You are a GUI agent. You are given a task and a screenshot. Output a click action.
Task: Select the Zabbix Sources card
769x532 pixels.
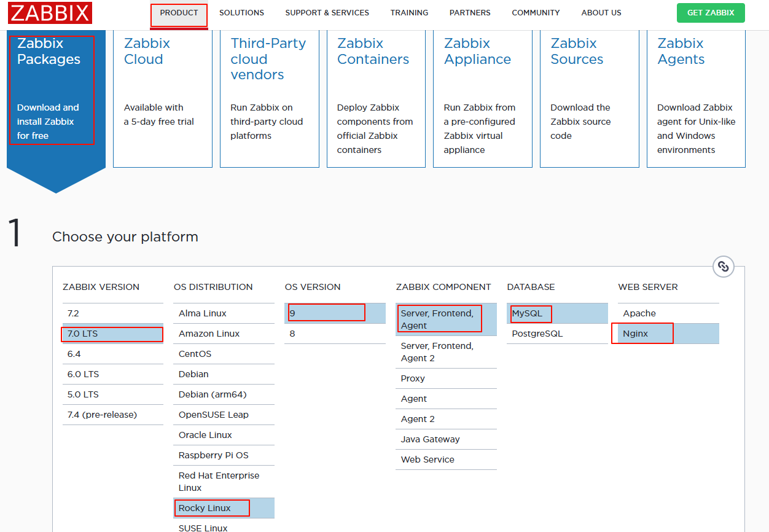point(590,98)
